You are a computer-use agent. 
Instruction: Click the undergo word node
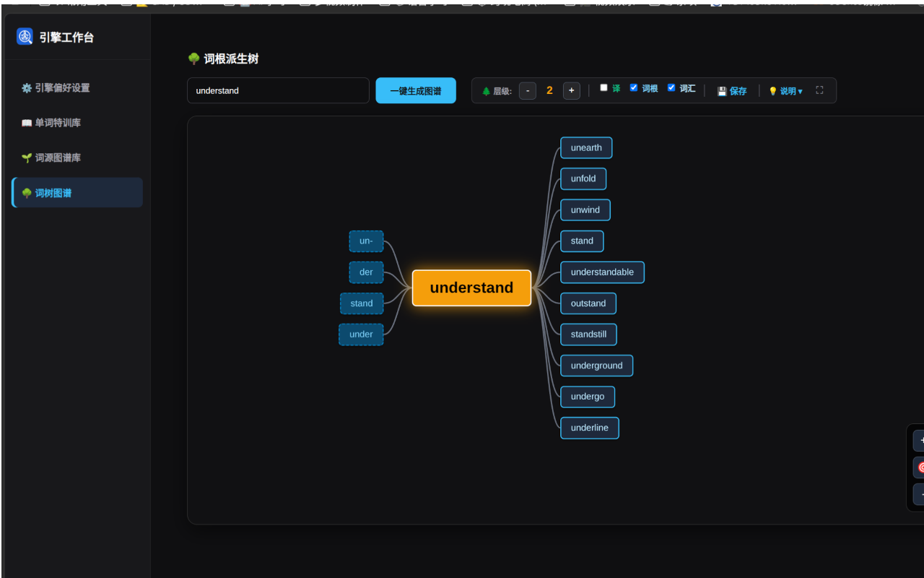588,397
